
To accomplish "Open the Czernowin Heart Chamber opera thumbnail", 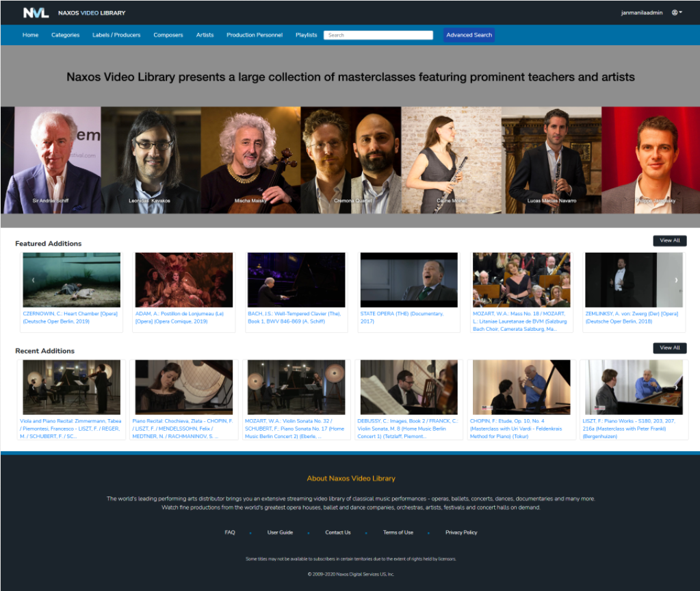I will 71,279.
